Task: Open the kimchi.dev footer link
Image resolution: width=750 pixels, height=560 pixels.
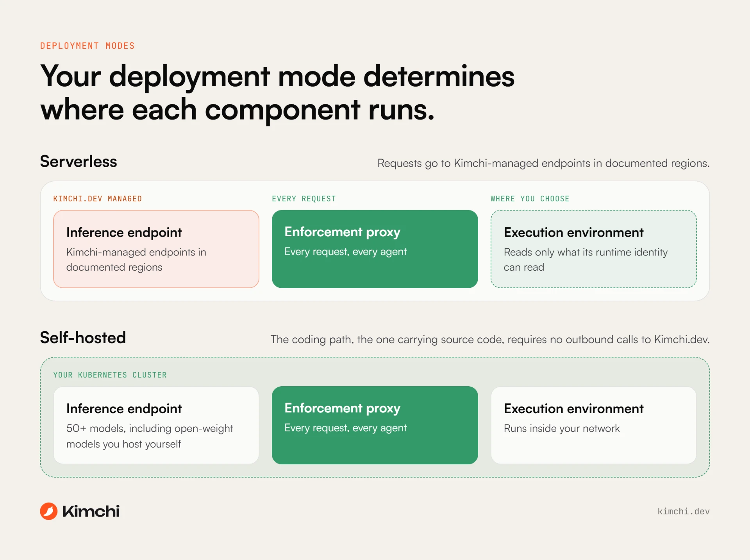Action: (684, 512)
